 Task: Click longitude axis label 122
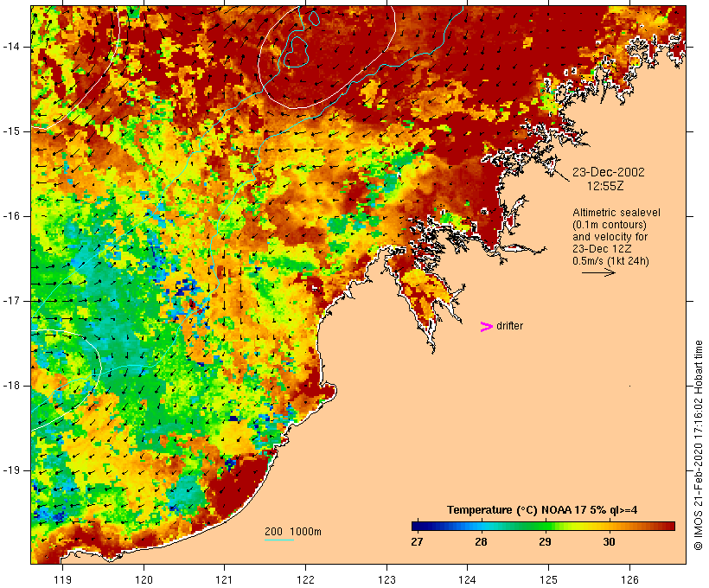pos(306,580)
